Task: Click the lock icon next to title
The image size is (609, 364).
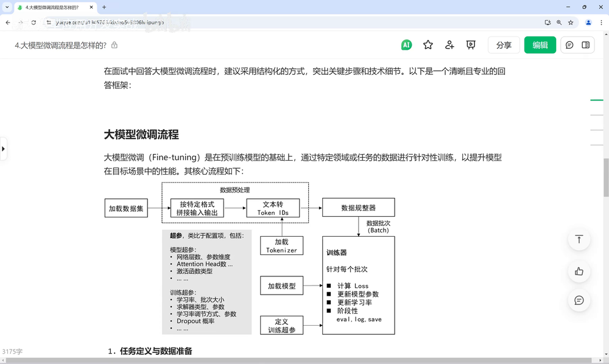Action: [114, 45]
